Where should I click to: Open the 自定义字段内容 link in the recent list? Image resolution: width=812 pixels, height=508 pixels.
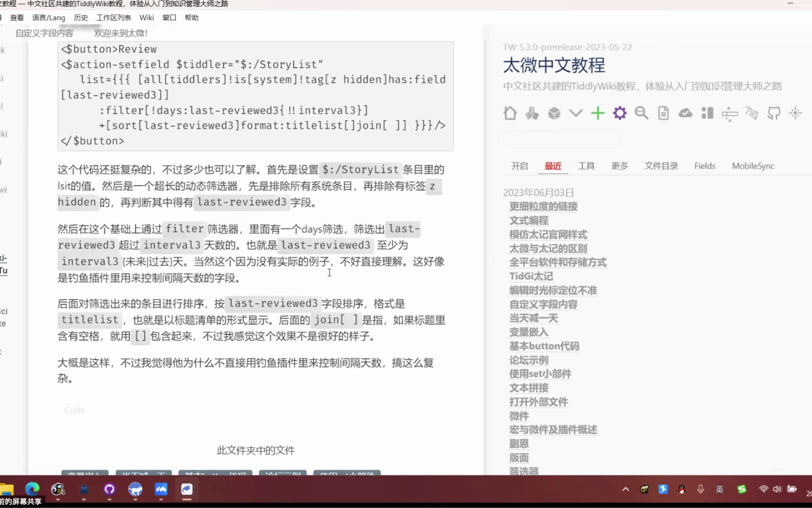point(544,304)
